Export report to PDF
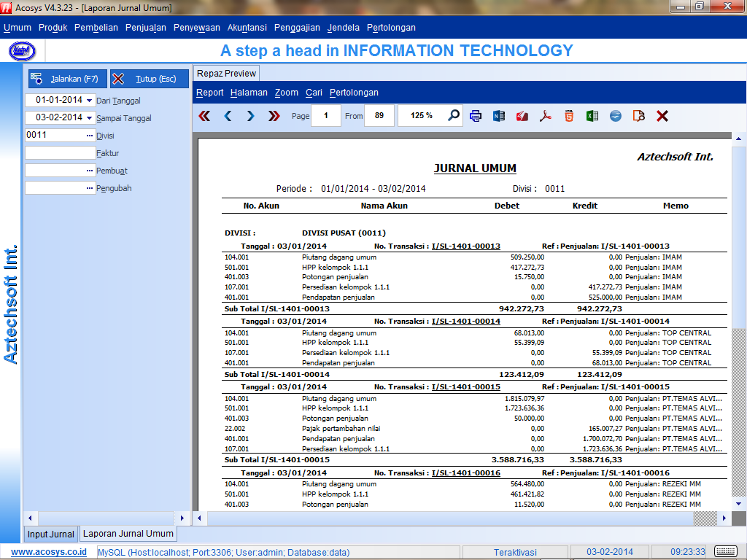Viewport: 747px width, 560px height. coord(546,116)
